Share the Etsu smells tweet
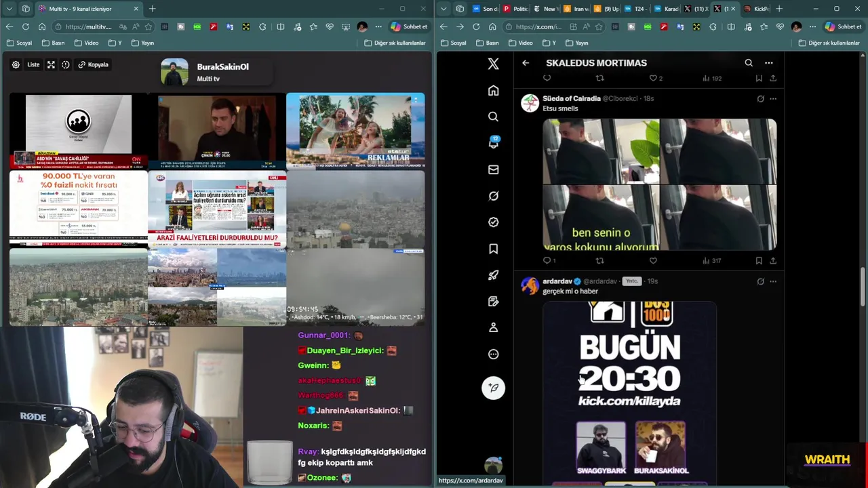 [773, 260]
